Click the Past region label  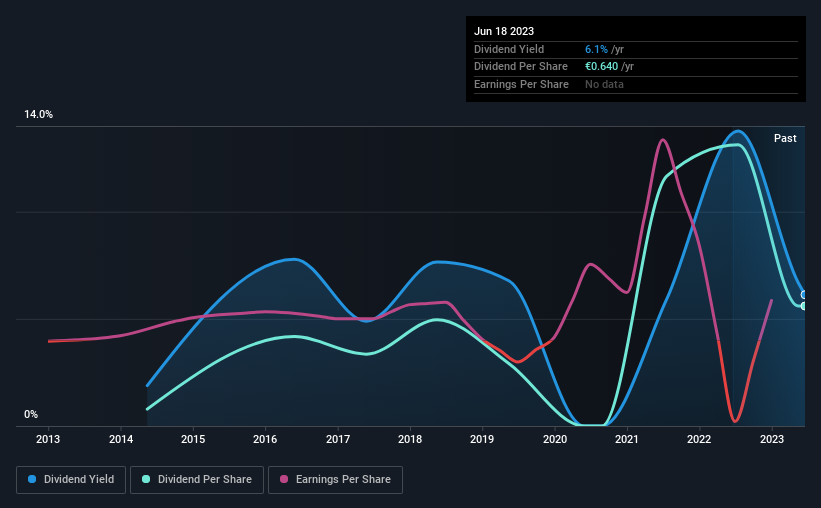[785, 138]
